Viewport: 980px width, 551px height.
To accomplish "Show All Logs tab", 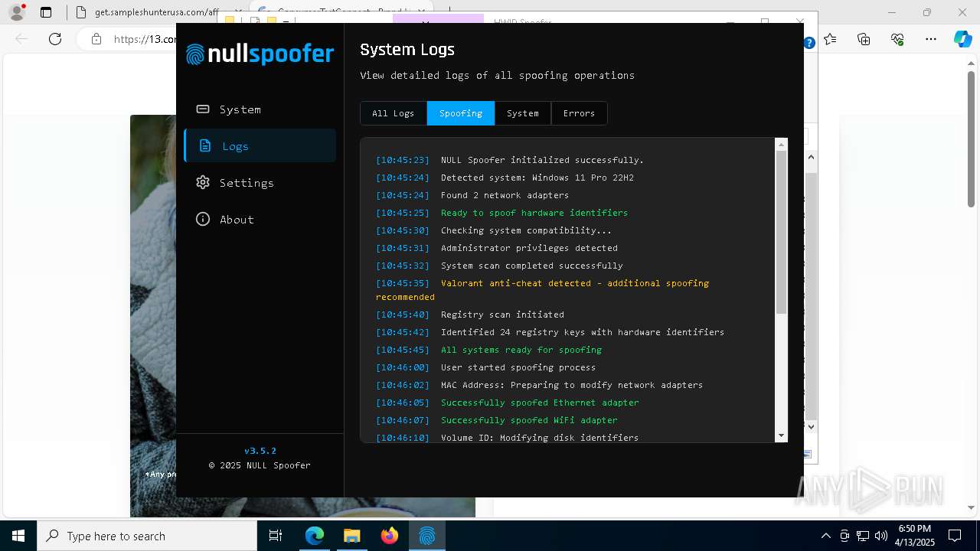I will 394,113.
